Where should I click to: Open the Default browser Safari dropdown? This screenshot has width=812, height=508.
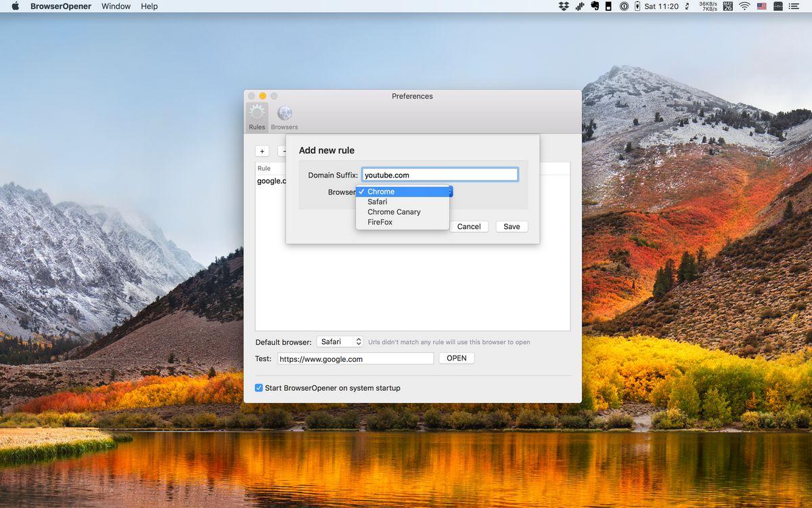coord(340,342)
